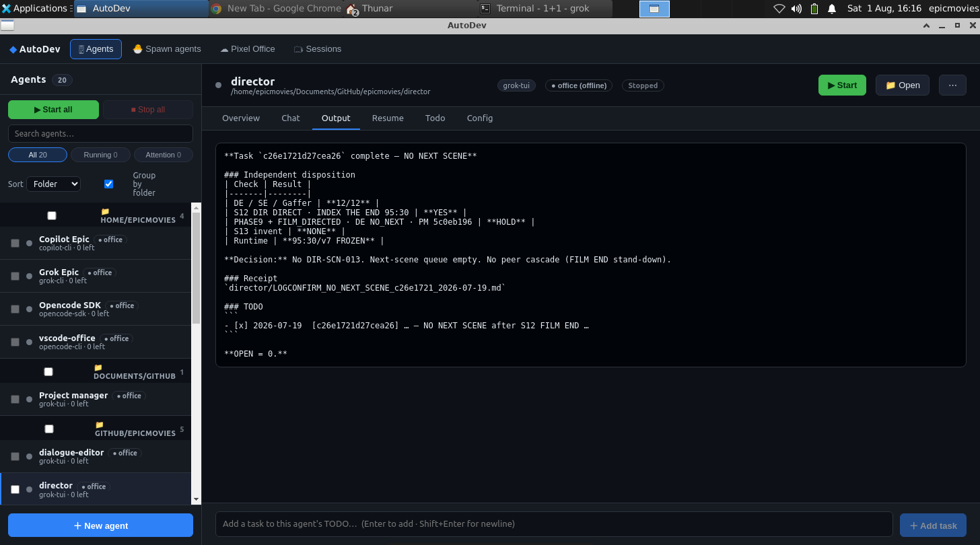The width and height of the screenshot is (980, 545).
Task: Open clock showing Sat 1 Aug, 16:16
Action: click(884, 9)
